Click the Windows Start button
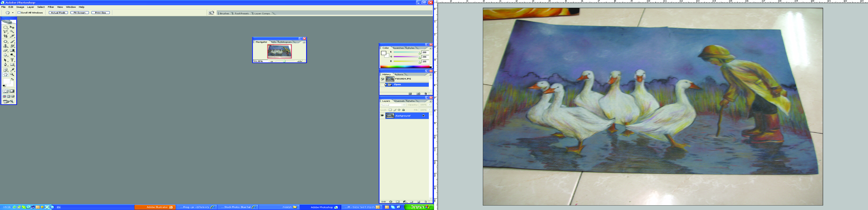This screenshot has width=868, height=210. point(419,207)
